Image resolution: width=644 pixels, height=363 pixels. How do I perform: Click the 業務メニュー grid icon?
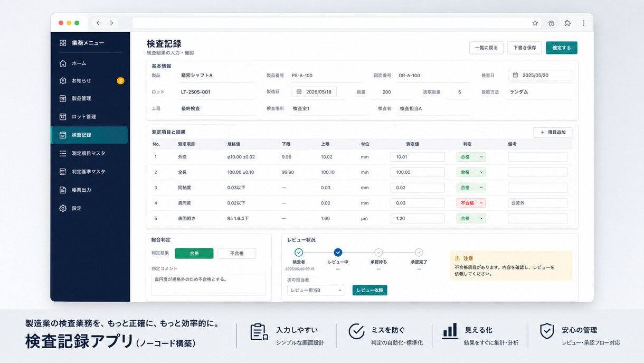click(63, 43)
